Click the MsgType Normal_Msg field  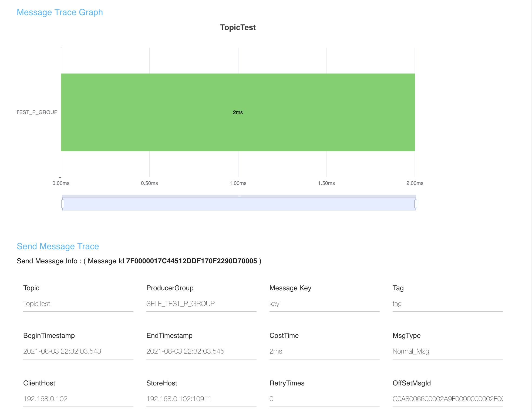[x=447, y=351]
